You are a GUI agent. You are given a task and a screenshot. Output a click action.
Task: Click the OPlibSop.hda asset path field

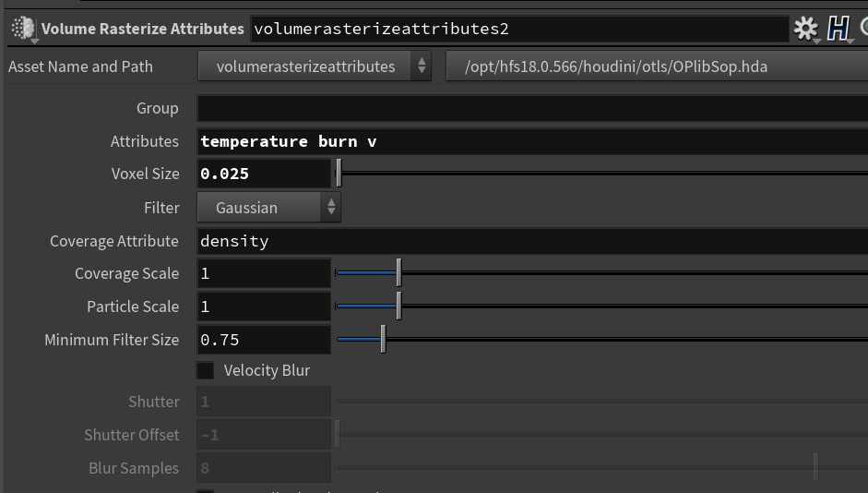657,66
